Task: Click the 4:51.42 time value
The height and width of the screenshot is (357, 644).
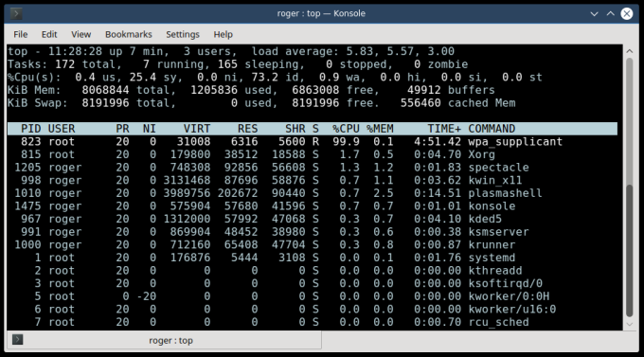Action: (438, 142)
